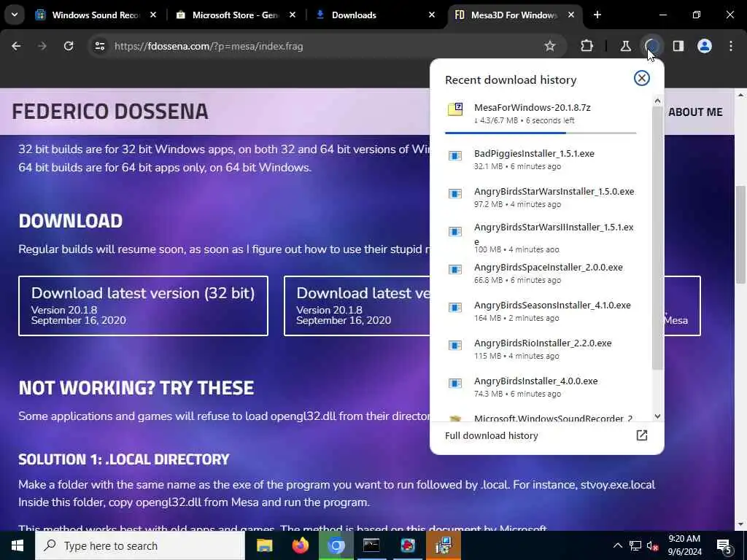Open Full download history in new tab
The image size is (747, 560).
coord(641,435)
